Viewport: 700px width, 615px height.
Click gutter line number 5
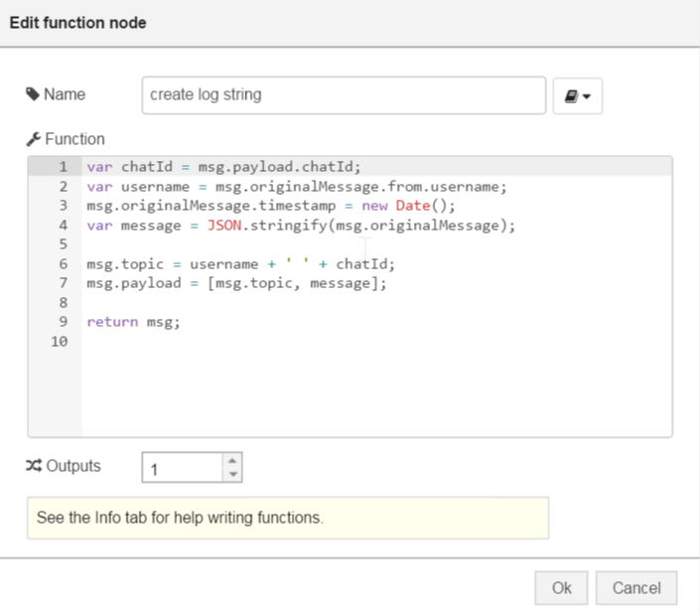[63, 244]
